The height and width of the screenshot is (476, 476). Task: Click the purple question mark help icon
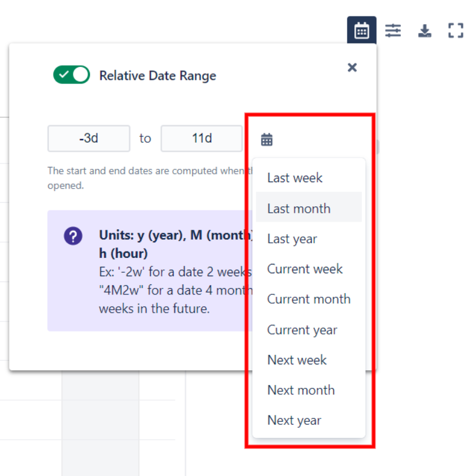pos(73,237)
